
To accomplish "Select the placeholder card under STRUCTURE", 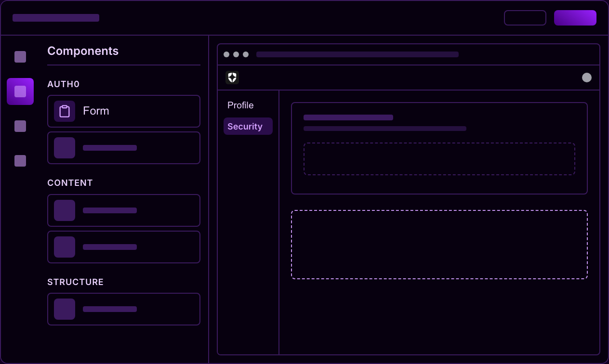I will (x=124, y=309).
